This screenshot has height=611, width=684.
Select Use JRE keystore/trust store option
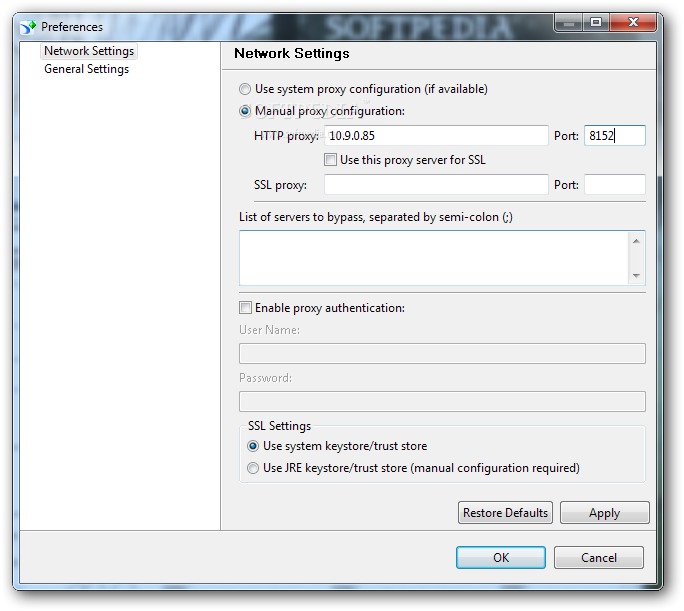pyautogui.click(x=253, y=468)
